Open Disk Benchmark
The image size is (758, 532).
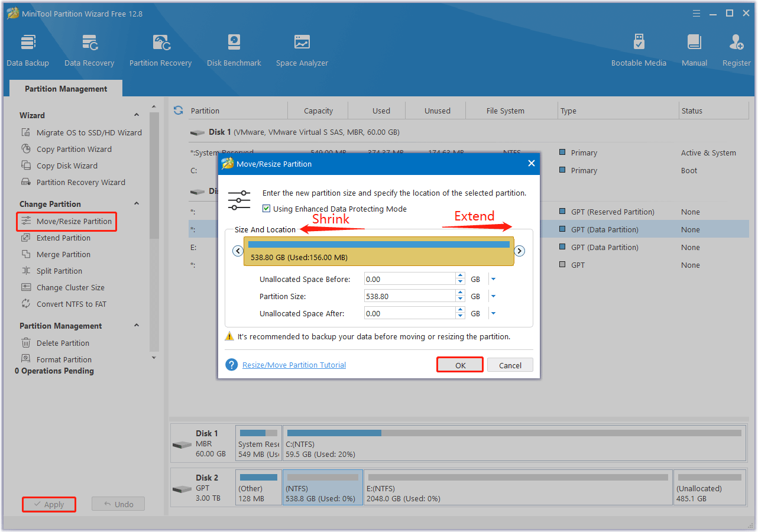[234, 50]
